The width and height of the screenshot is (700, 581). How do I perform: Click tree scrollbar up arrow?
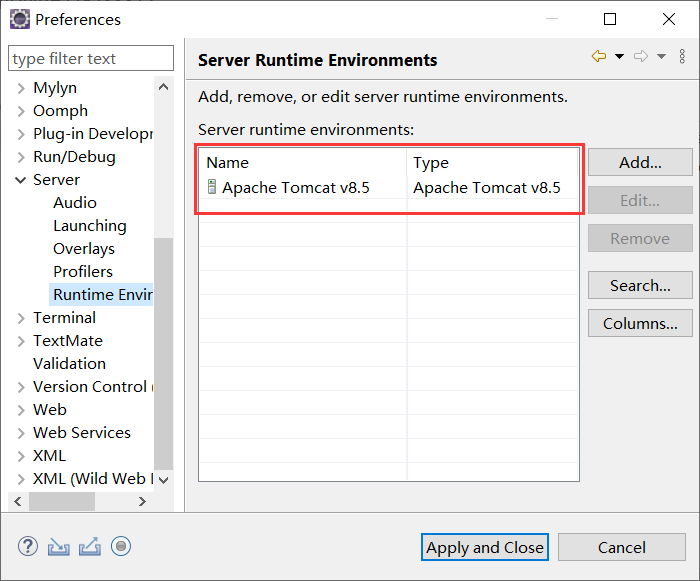[x=163, y=87]
